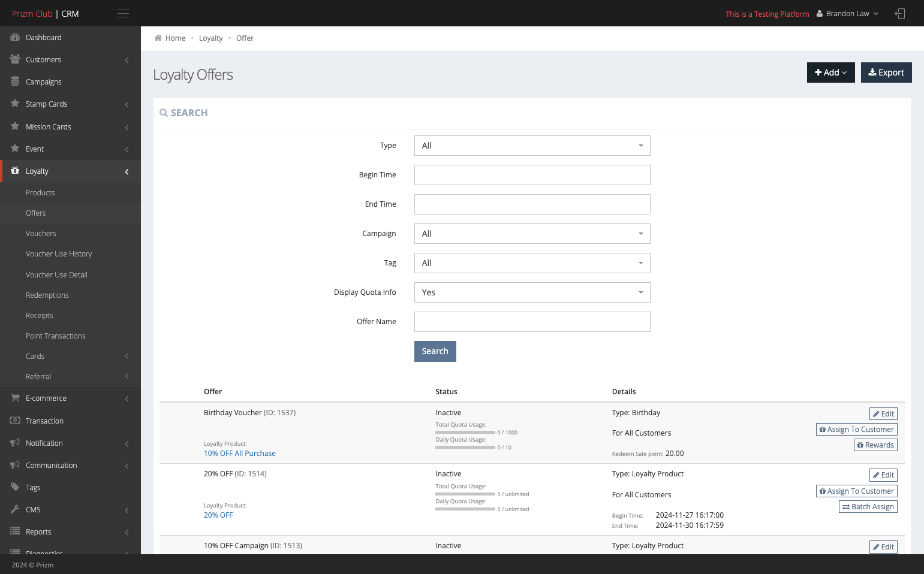Screen dimensions: 924x574
Task: Click the Mission Cards star icon
Action: point(15,126)
